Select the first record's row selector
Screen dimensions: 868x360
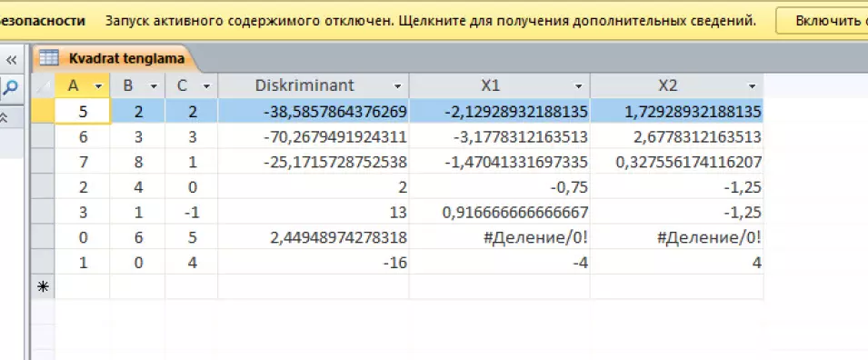tap(43, 111)
